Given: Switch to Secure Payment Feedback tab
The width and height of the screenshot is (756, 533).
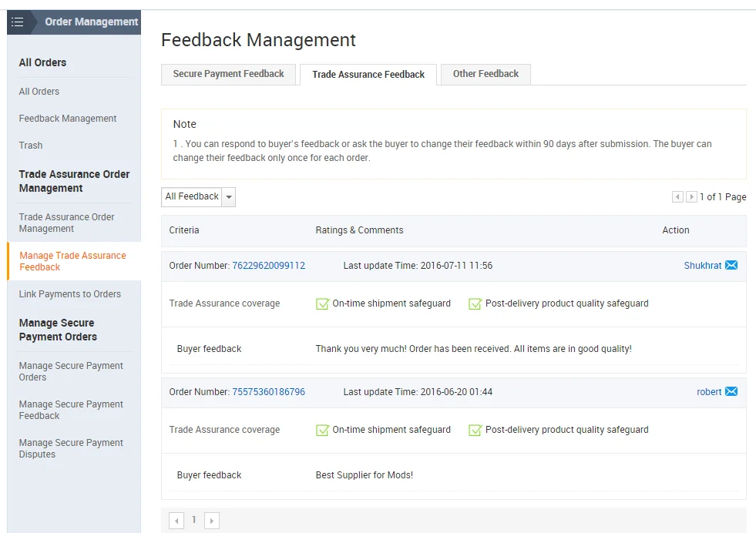Looking at the screenshot, I should point(228,74).
